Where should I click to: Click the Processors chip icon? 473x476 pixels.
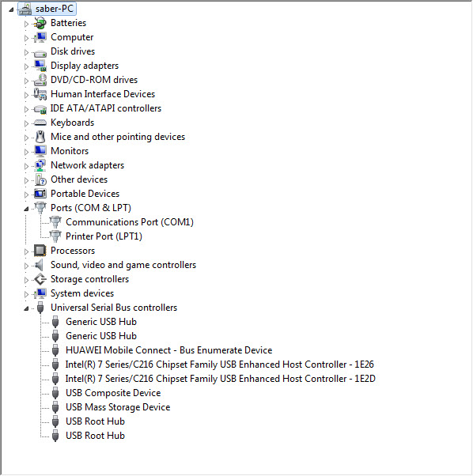pyautogui.click(x=40, y=251)
